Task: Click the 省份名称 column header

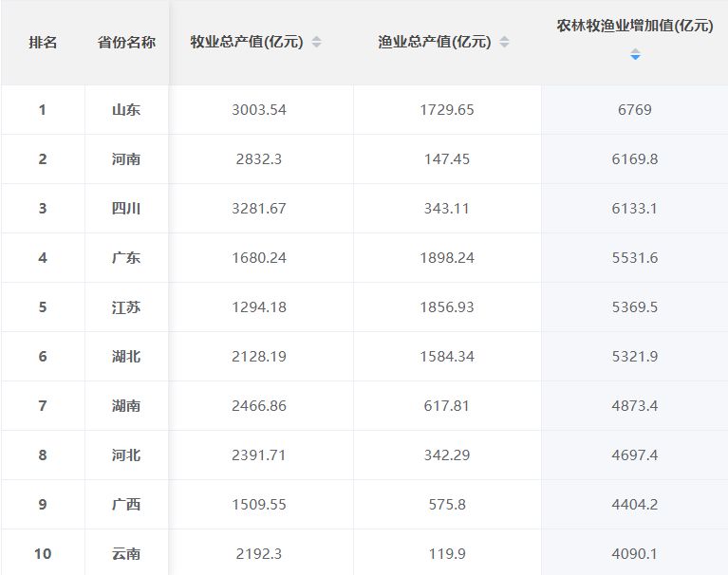Action: pyautogui.click(x=126, y=43)
